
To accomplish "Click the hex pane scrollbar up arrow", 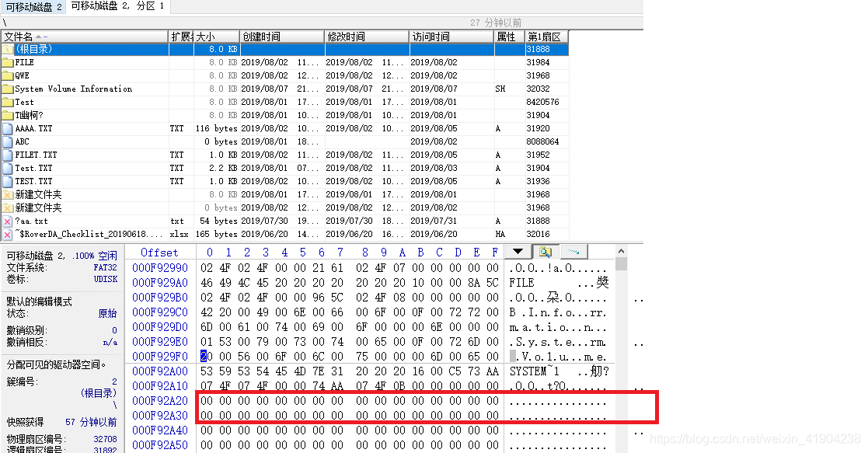I will pos(621,251).
